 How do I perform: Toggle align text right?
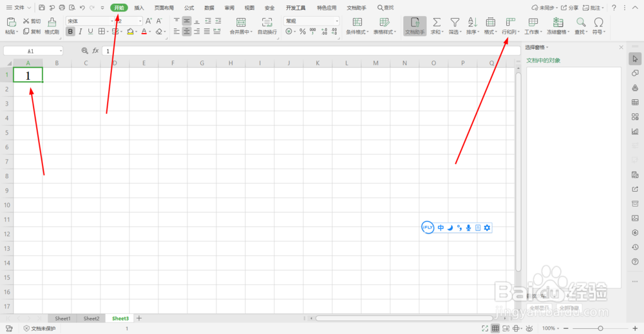click(196, 32)
